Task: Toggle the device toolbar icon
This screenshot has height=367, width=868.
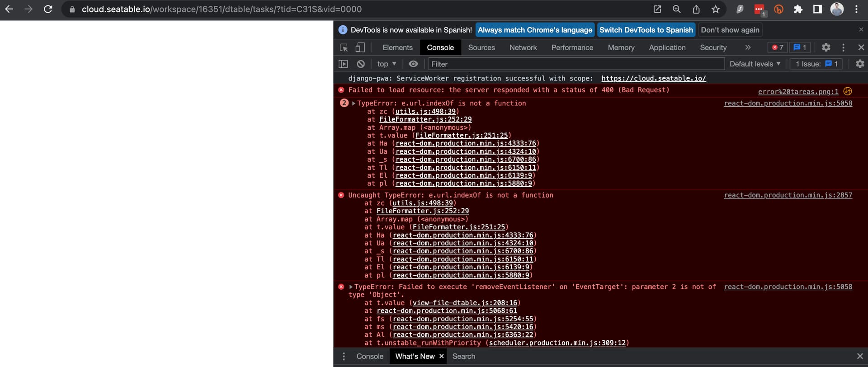Action: point(360,47)
